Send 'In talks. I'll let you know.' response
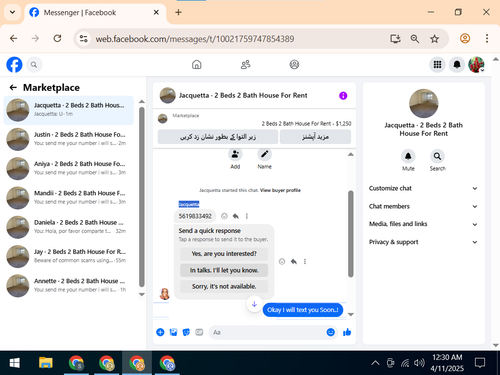 224,270
